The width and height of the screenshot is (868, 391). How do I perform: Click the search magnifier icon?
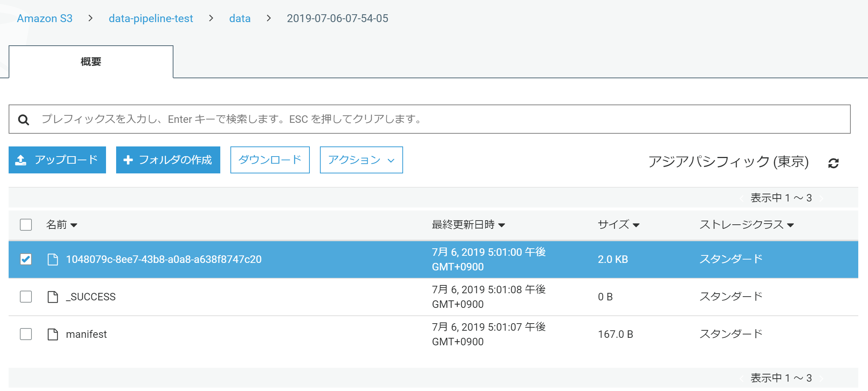pyautogui.click(x=24, y=119)
